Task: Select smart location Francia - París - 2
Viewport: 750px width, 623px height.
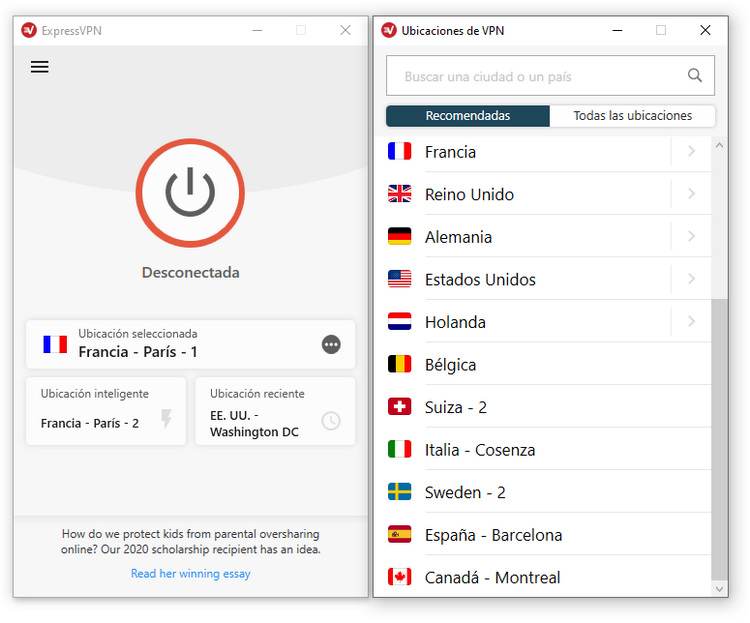Action: point(106,412)
